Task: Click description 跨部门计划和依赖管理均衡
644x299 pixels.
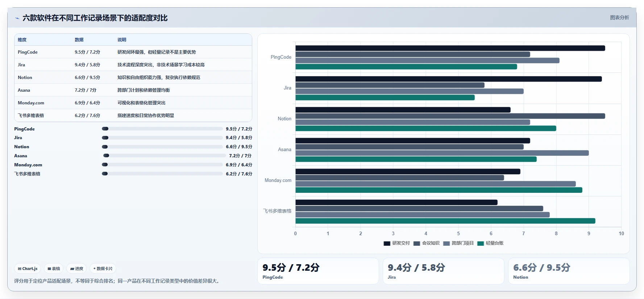Action: pyautogui.click(x=144, y=90)
